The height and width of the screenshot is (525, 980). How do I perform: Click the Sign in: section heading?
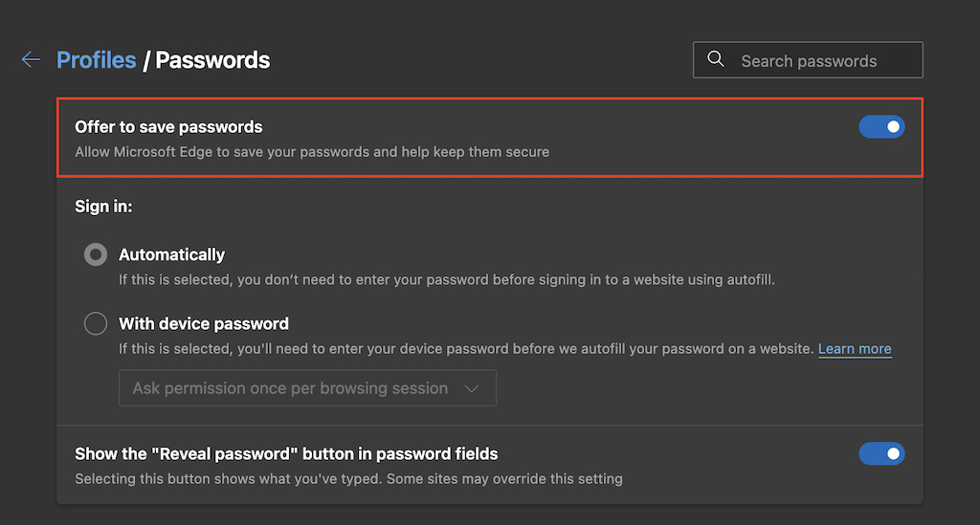pos(103,206)
